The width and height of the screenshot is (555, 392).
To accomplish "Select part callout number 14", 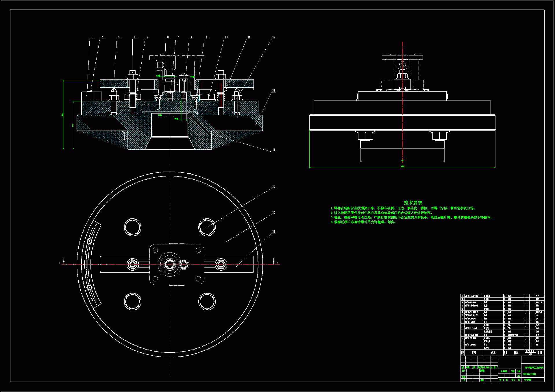I will tap(273, 150).
